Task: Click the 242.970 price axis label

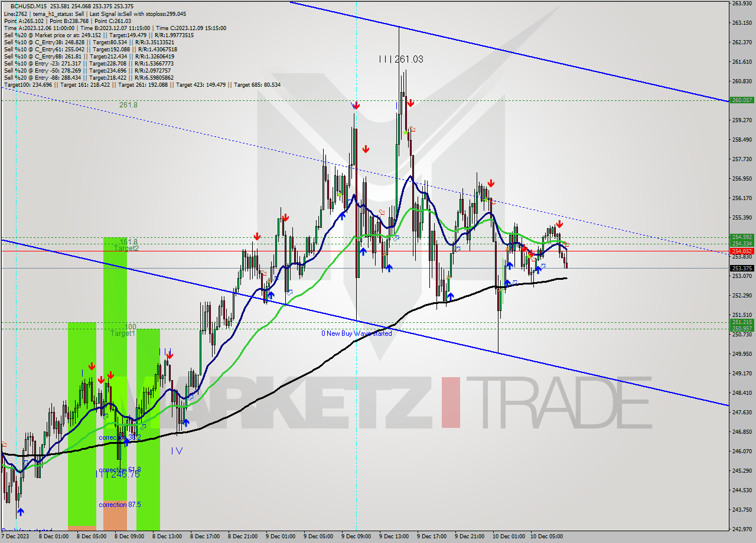Action: 742,529
